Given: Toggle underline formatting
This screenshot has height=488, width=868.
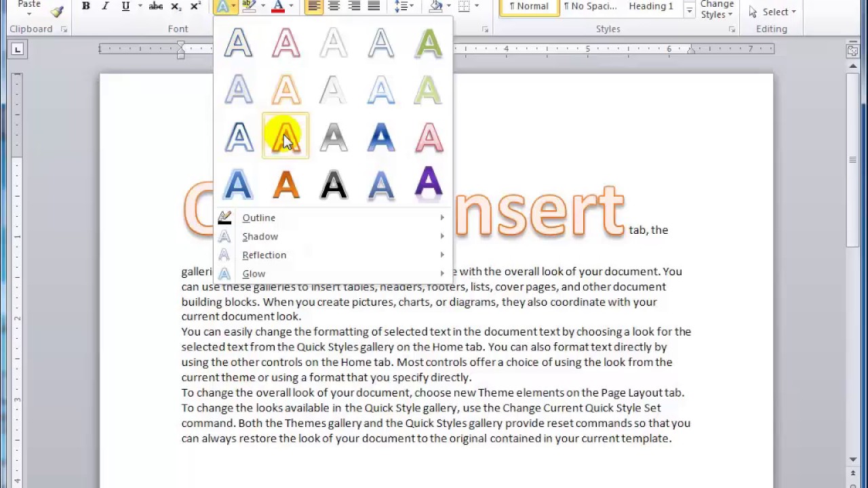Looking at the screenshot, I should pyautogui.click(x=125, y=6).
